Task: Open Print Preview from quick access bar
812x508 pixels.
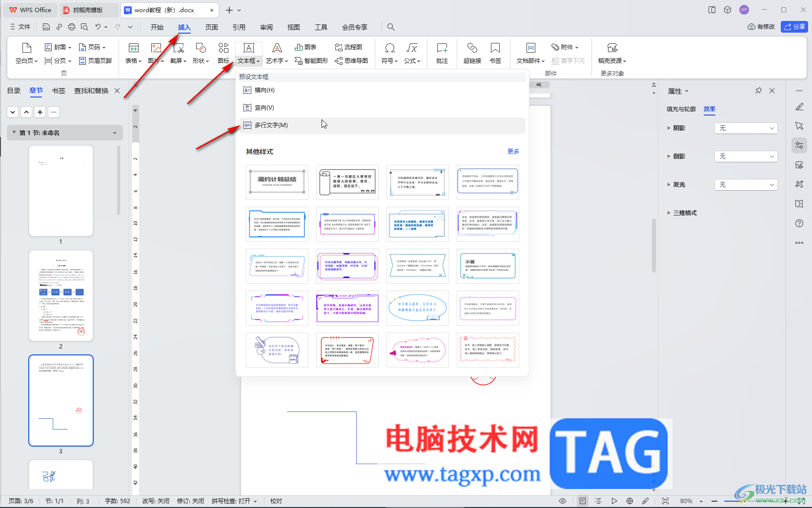Action: pos(84,27)
